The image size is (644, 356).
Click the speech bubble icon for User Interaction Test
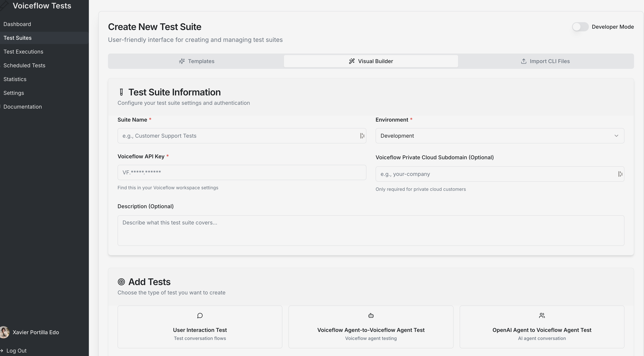coord(200,315)
